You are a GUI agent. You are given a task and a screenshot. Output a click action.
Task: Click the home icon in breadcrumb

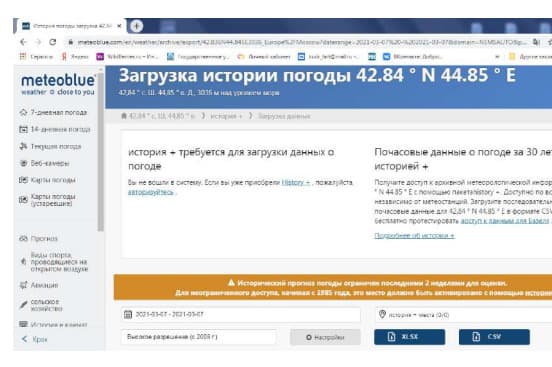click(124, 116)
